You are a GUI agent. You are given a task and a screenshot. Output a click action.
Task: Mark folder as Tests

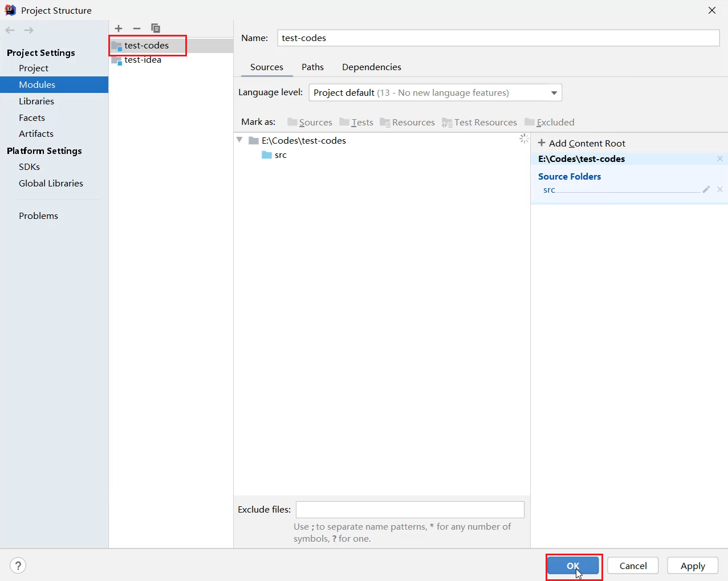click(x=356, y=123)
